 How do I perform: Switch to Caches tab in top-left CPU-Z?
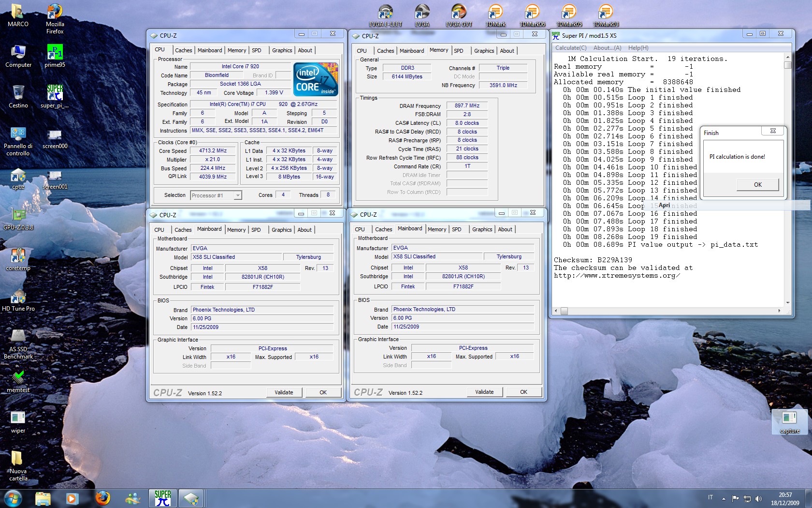(184, 50)
